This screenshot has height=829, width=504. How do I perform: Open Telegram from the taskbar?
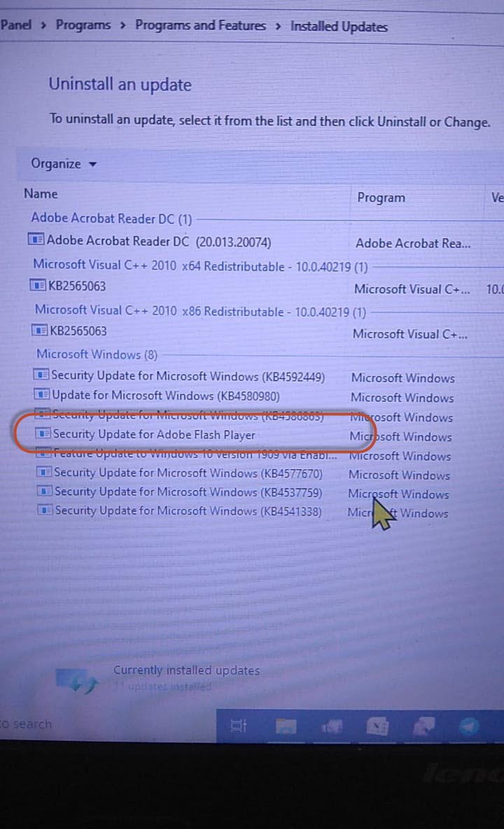468,727
